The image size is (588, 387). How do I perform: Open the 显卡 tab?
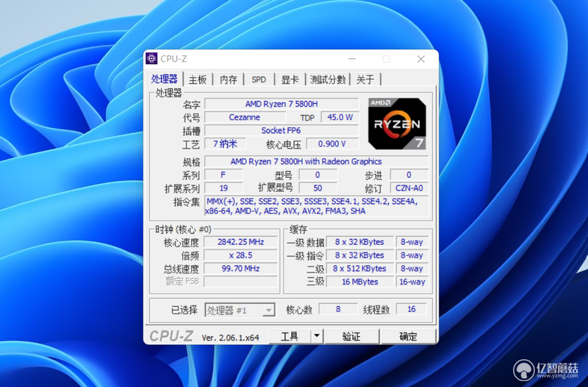pos(290,79)
